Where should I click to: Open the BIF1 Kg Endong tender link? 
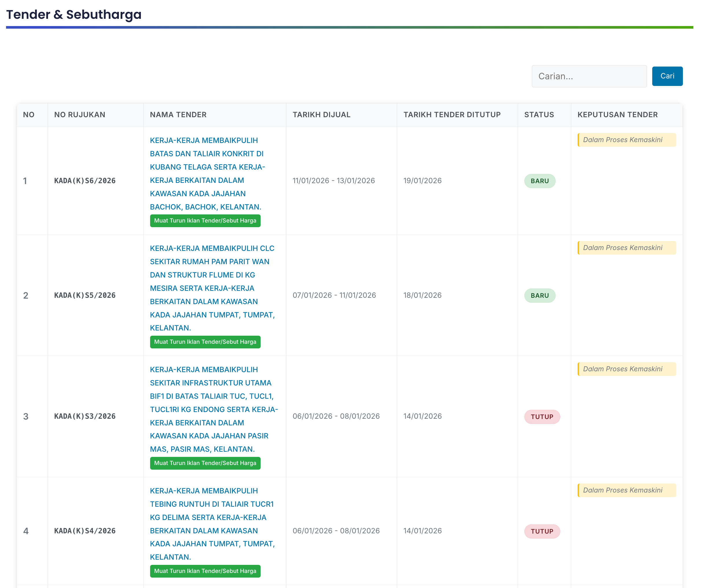pos(213,409)
